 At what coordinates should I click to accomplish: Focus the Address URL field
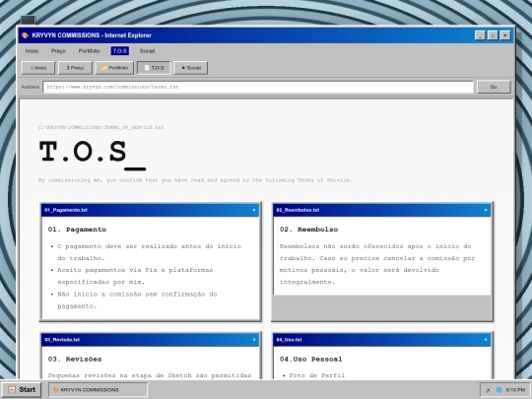258,87
